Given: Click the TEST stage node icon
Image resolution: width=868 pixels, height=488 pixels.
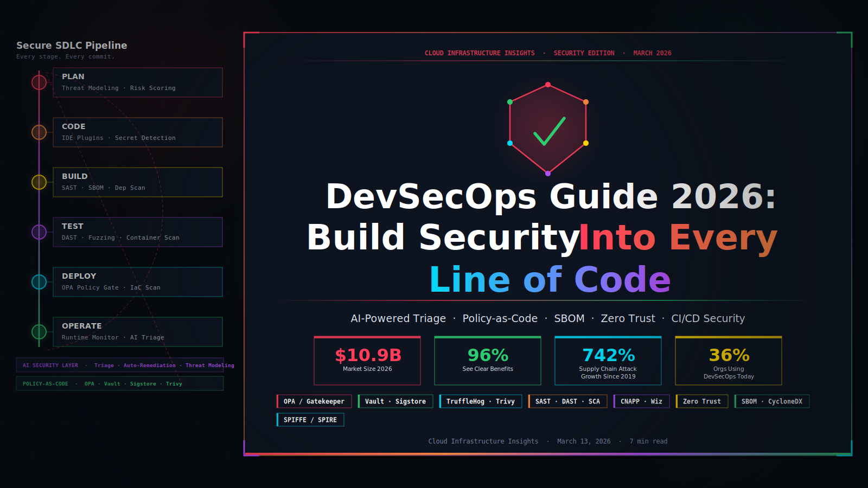Looking at the screenshot, I should [x=39, y=232].
